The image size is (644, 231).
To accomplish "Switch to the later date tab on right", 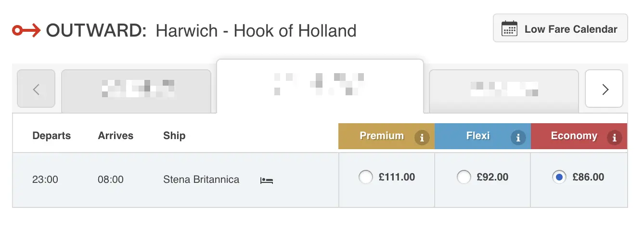I will point(503,90).
